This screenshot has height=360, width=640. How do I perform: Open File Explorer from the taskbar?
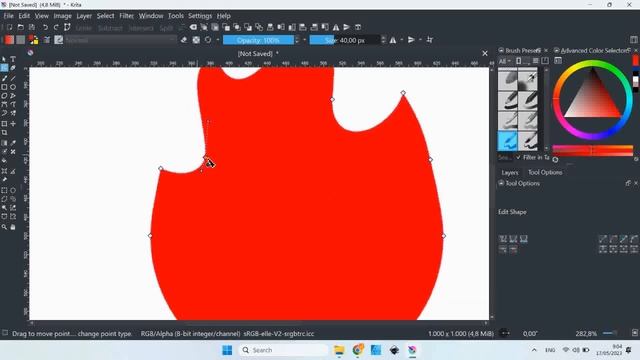[x=339, y=350]
